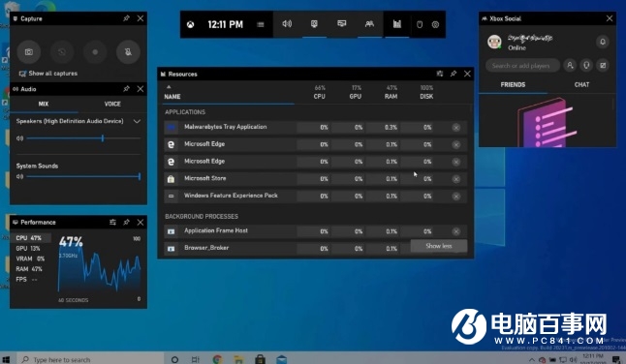Image resolution: width=626 pixels, height=364 pixels.
Task: Toggle the Performance widget from Game Bar
Action: [342, 24]
